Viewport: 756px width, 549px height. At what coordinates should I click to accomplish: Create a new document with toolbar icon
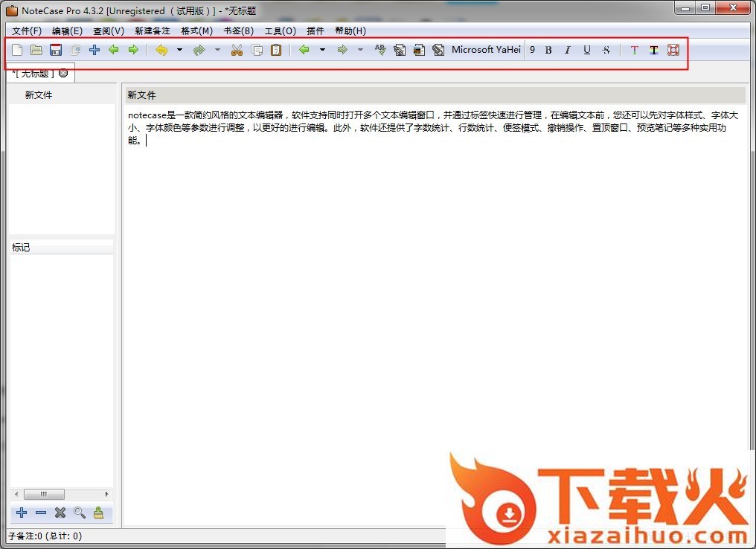[x=17, y=50]
